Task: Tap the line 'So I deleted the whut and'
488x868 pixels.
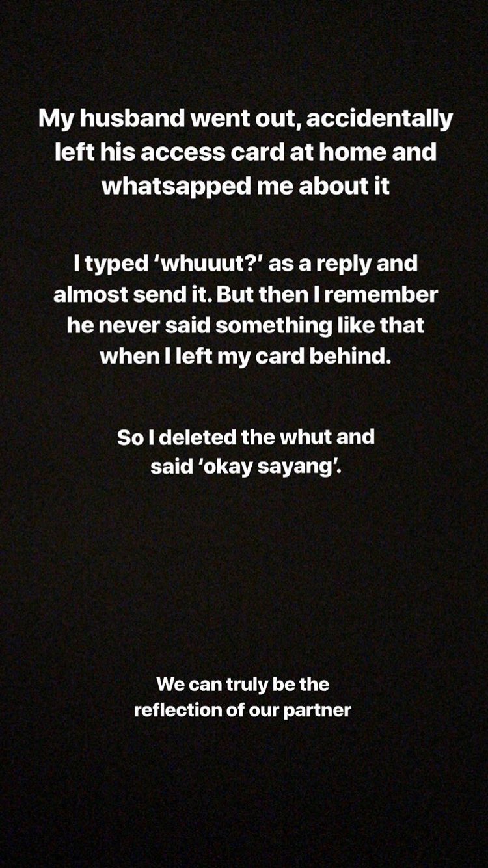Action: [x=246, y=437]
